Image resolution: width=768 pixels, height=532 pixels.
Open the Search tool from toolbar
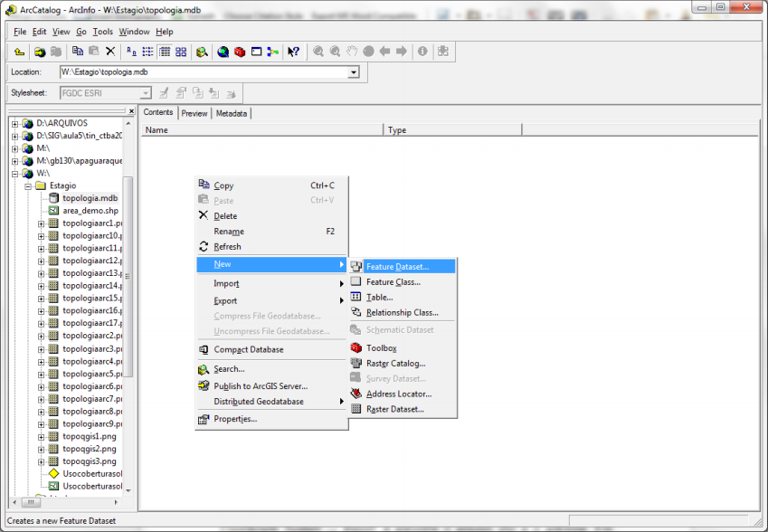(202, 52)
